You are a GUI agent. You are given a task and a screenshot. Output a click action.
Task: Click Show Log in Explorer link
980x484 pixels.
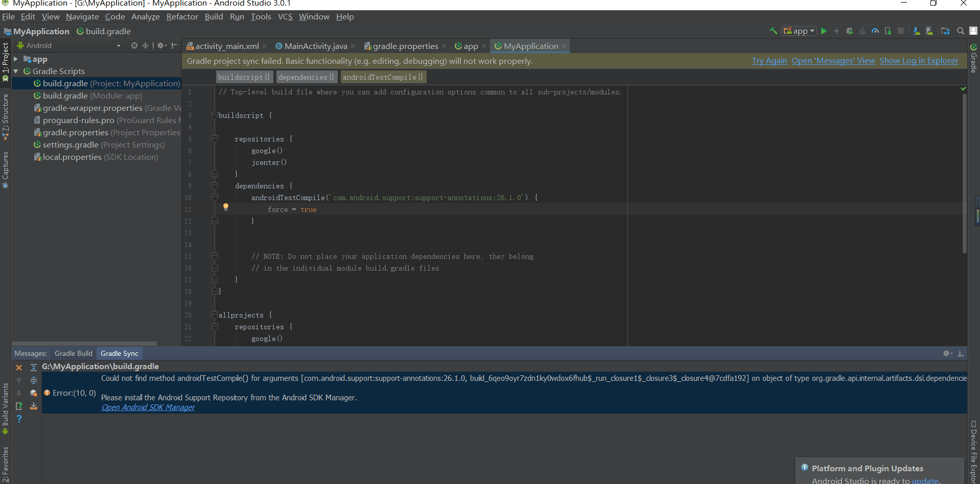click(x=919, y=61)
